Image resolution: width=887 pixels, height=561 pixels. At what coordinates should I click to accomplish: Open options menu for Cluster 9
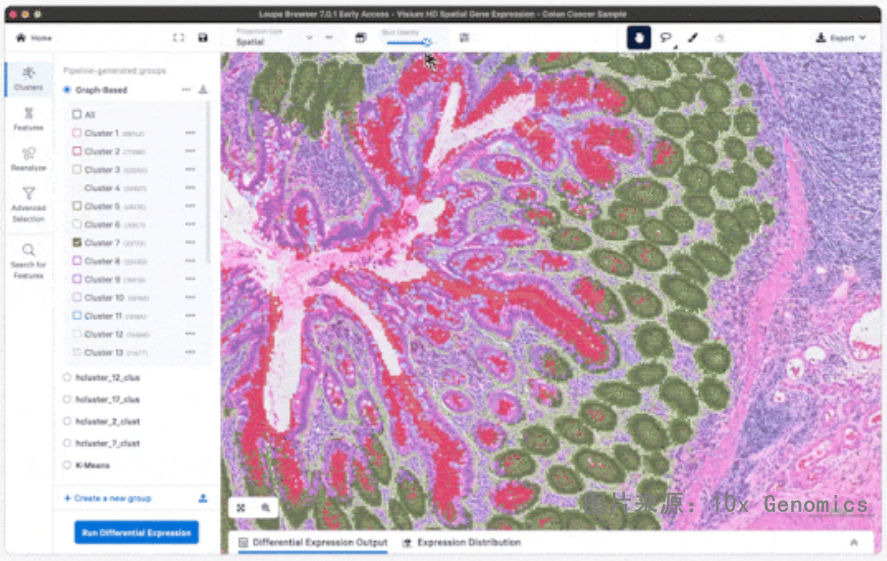point(190,279)
